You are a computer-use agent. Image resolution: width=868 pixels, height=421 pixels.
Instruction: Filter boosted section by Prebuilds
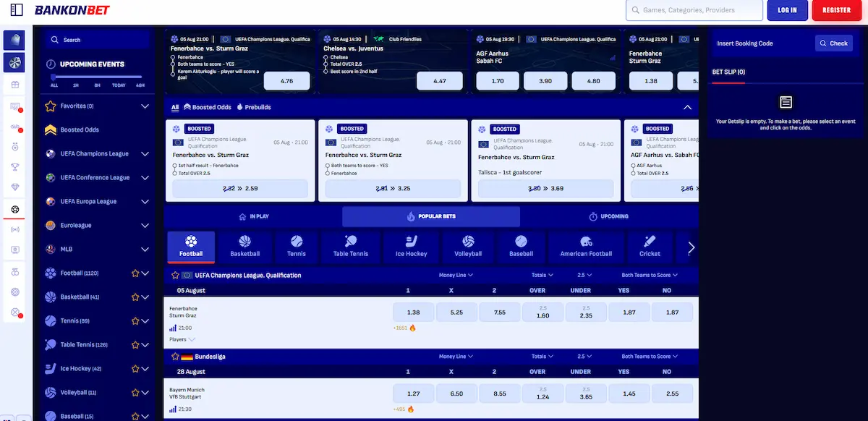[x=254, y=107]
